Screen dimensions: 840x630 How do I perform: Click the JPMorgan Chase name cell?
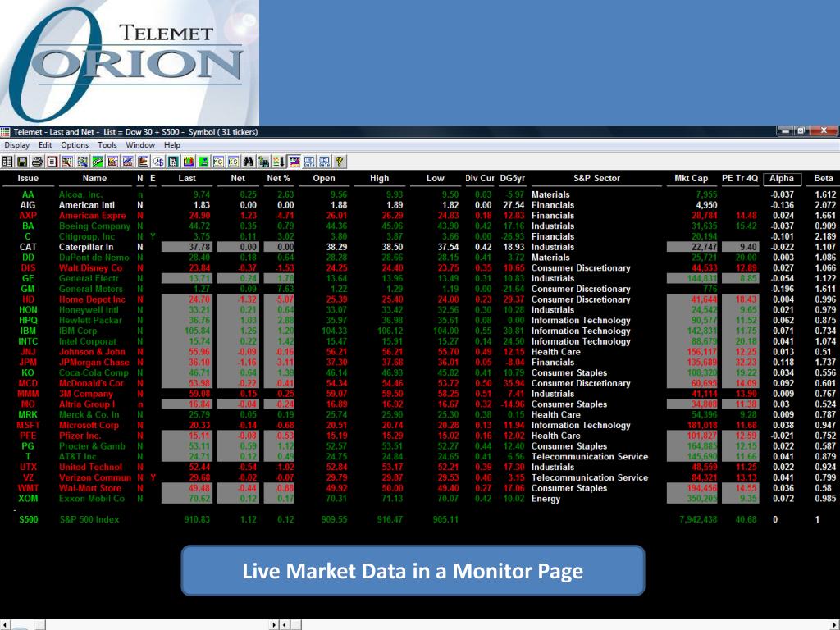[x=94, y=363]
